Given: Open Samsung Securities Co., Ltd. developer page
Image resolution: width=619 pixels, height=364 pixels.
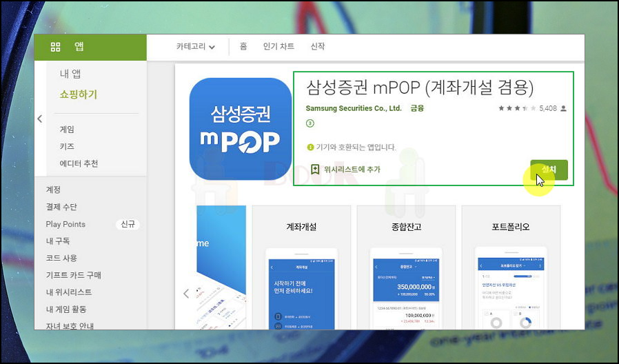Looking at the screenshot, I should tap(354, 108).
